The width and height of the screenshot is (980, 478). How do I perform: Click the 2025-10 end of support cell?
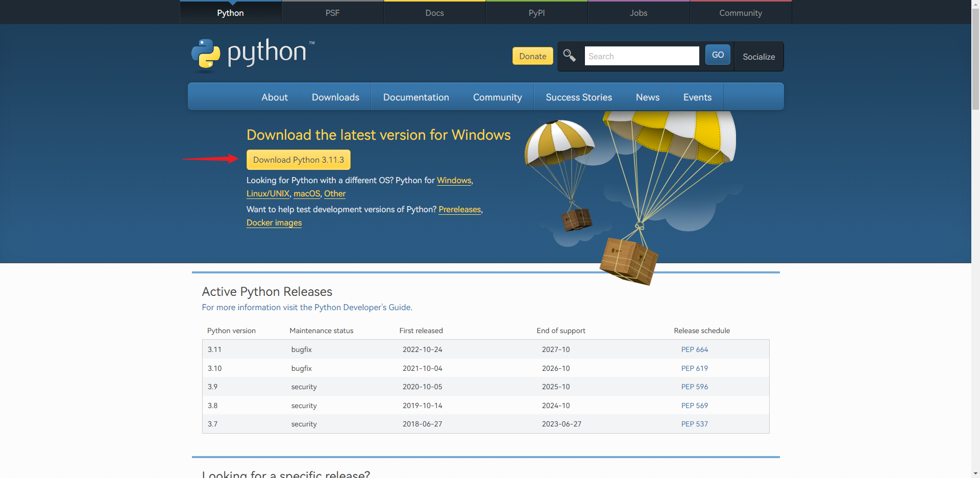tap(556, 387)
